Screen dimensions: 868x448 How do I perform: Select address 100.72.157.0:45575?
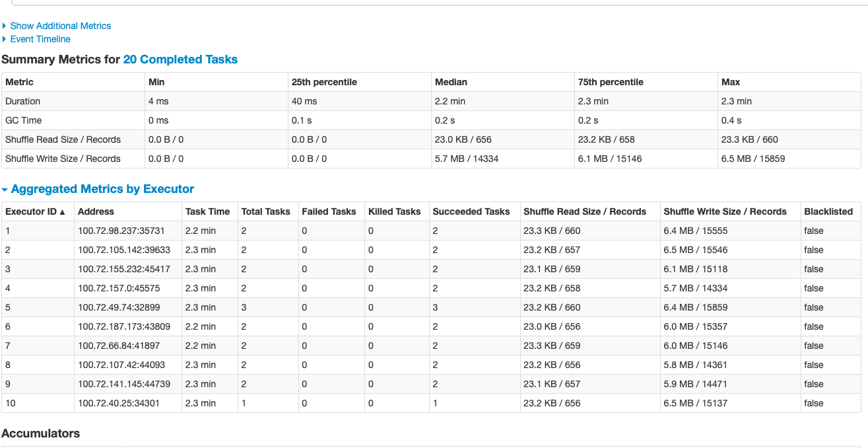[119, 288]
